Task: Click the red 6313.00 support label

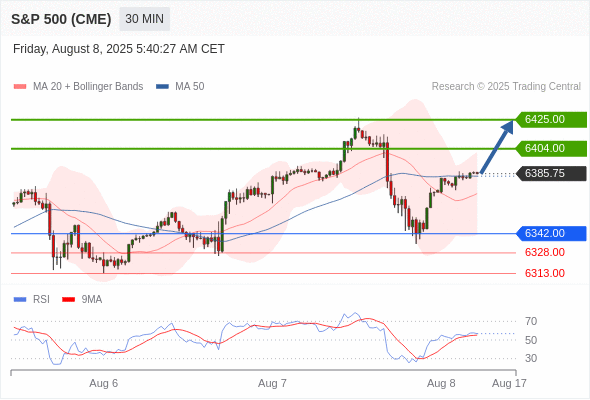Action: point(545,273)
